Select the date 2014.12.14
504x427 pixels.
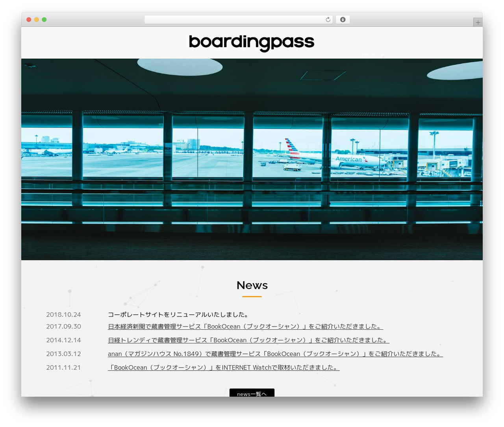click(x=63, y=340)
